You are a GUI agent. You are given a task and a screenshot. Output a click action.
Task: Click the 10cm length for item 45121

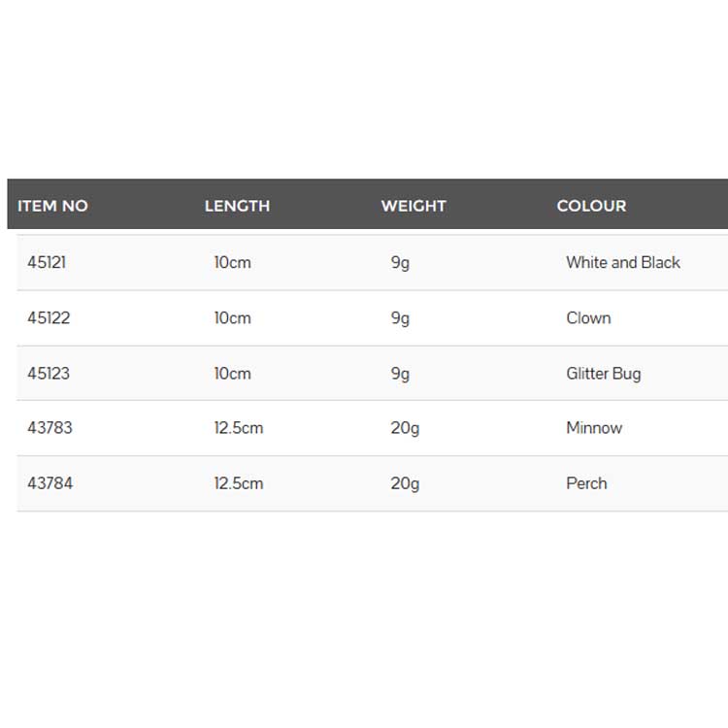point(233,262)
